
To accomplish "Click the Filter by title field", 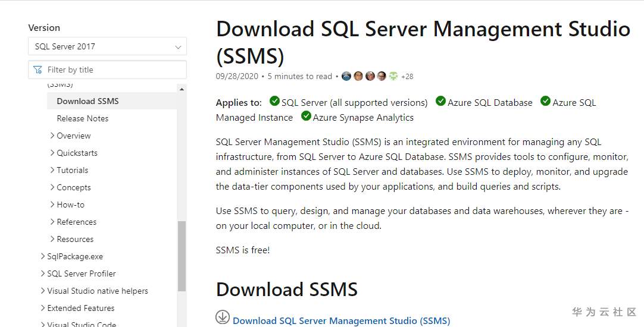I will pos(113,70).
